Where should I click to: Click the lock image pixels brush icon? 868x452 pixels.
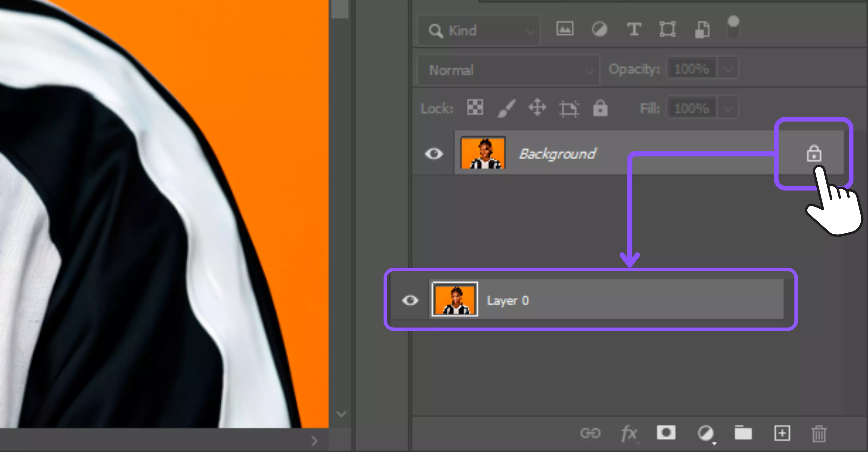coord(506,108)
